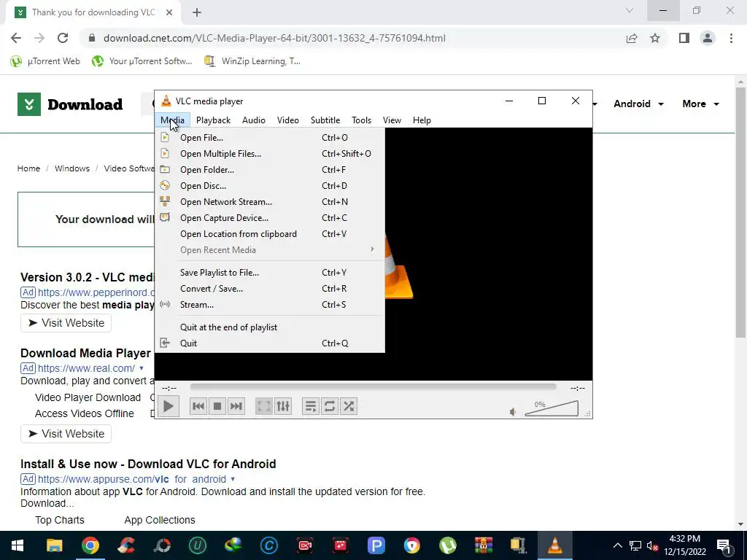Image resolution: width=747 pixels, height=560 pixels.
Task: Open the Playback menu in VLC
Action: 214,120
